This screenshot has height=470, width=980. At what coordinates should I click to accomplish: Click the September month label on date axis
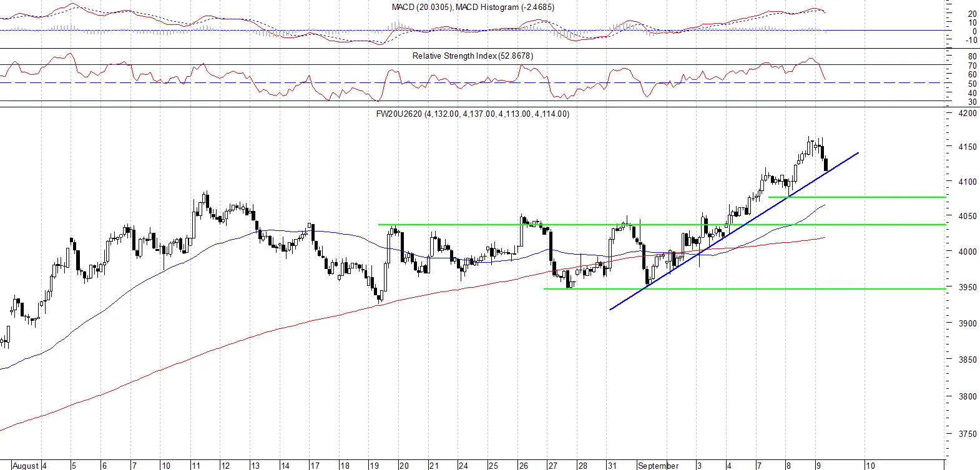click(658, 466)
